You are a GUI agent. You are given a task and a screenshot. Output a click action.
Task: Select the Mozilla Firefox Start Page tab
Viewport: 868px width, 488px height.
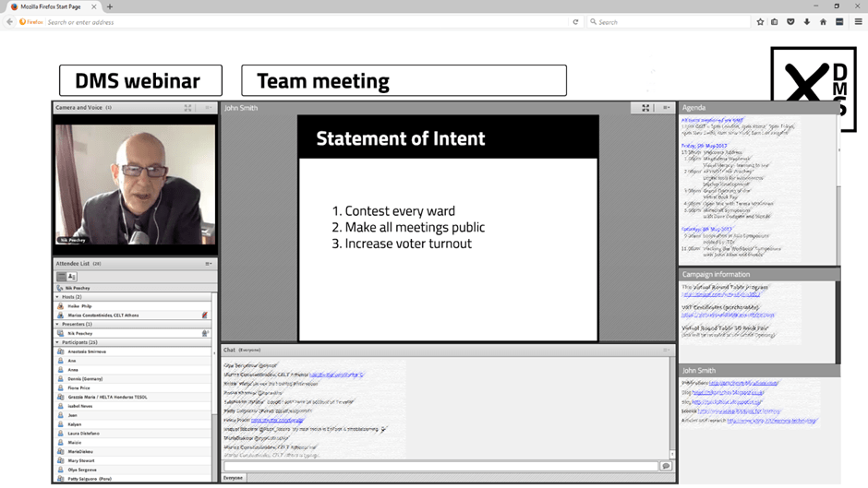(x=51, y=6)
